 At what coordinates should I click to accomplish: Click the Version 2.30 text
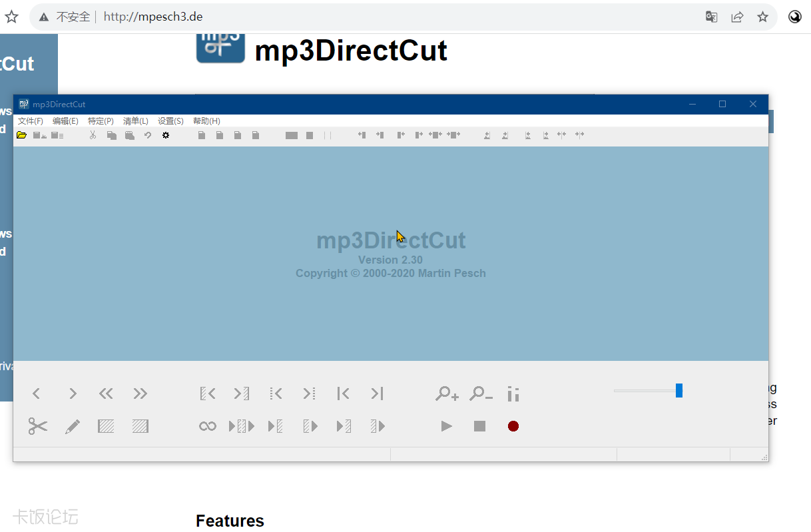point(390,260)
